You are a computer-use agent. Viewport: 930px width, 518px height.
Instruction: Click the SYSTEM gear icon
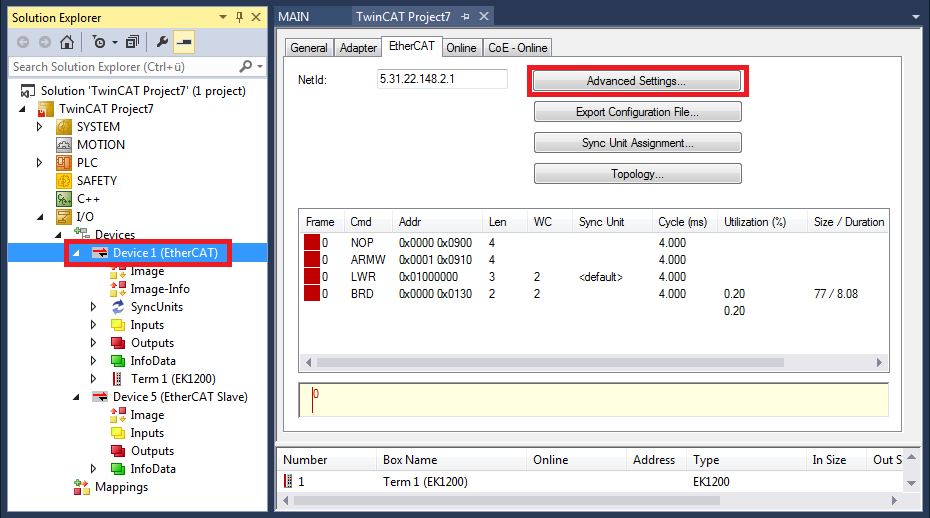[x=63, y=127]
